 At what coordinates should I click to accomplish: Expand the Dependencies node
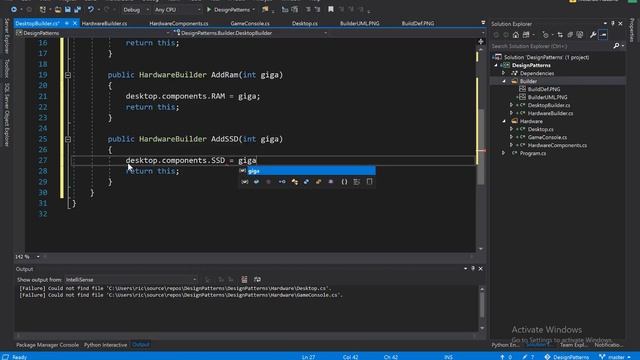point(504,73)
